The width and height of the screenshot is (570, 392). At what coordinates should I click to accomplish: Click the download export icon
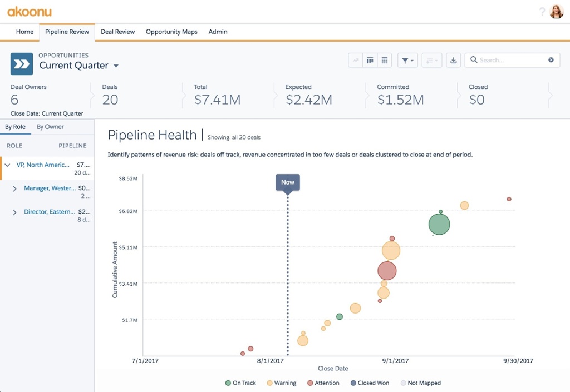tap(453, 60)
